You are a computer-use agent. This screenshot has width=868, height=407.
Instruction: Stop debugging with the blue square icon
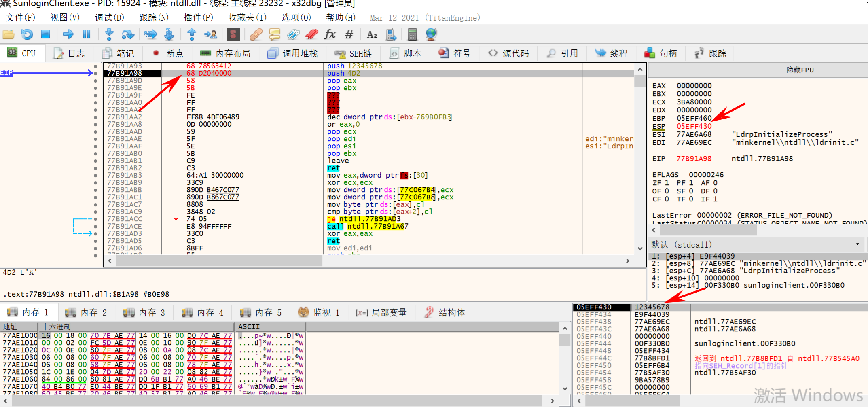click(x=45, y=35)
